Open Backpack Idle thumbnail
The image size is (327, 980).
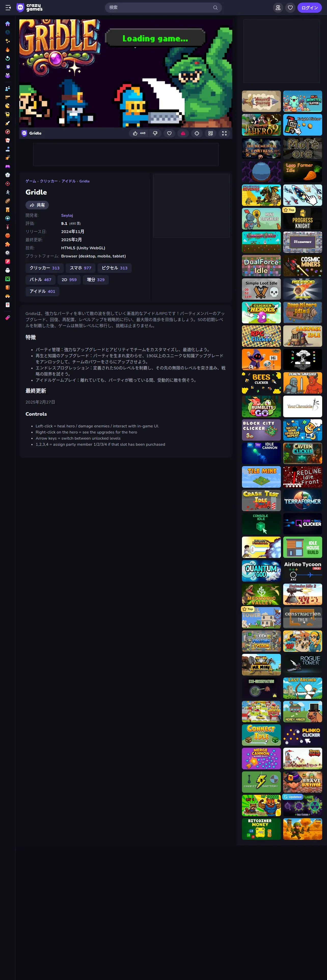(x=303, y=336)
